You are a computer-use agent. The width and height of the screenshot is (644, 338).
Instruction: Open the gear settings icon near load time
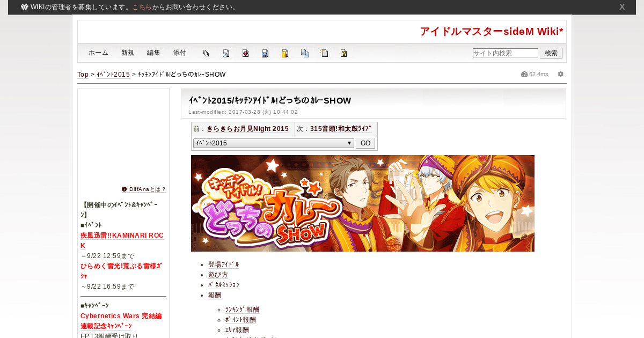pyautogui.click(x=561, y=74)
